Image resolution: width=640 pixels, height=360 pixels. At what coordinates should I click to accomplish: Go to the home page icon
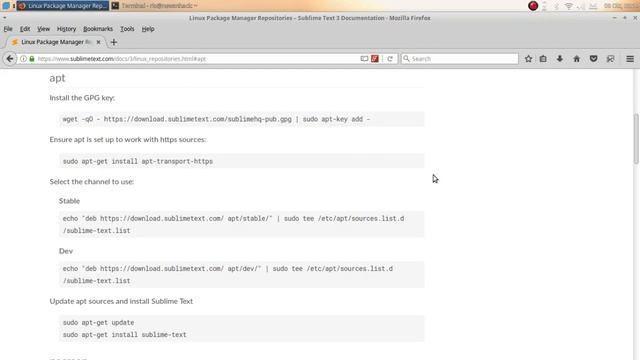(576, 59)
